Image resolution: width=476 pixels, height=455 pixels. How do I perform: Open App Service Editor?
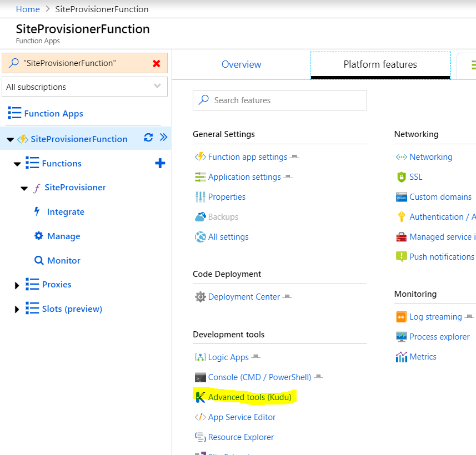[x=242, y=417]
